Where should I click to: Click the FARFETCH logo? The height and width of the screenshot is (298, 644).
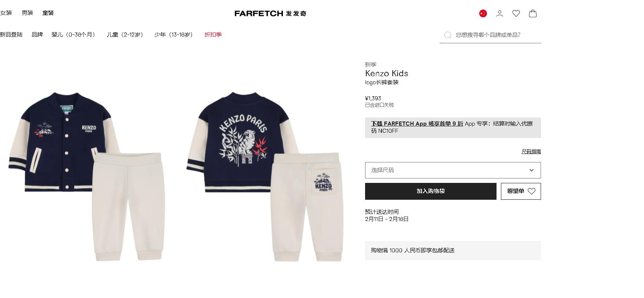(271, 13)
